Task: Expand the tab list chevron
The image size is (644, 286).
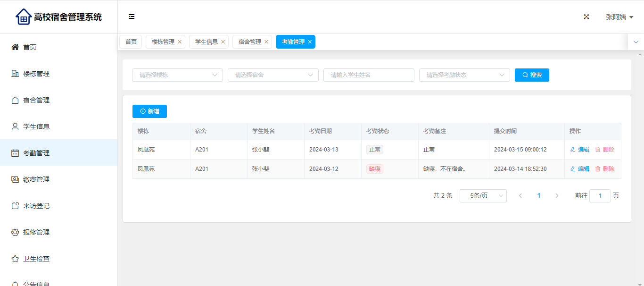Action: pos(636,42)
